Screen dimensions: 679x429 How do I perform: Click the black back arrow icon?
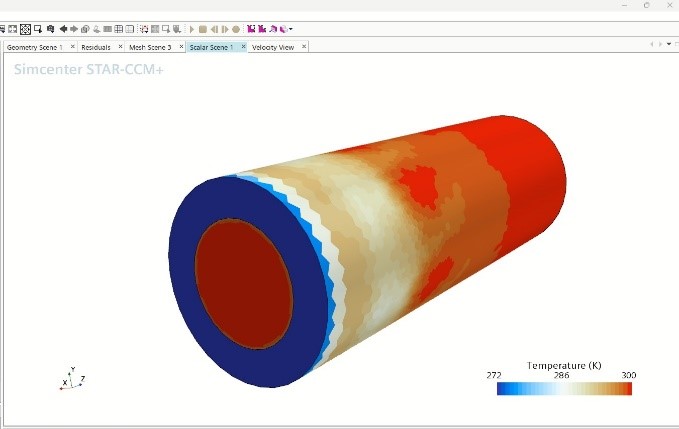click(x=63, y=29)
